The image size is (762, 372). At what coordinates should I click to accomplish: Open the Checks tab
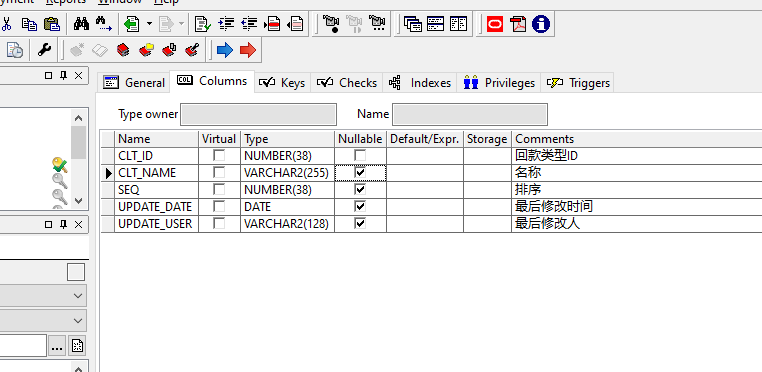coord(346,83)
